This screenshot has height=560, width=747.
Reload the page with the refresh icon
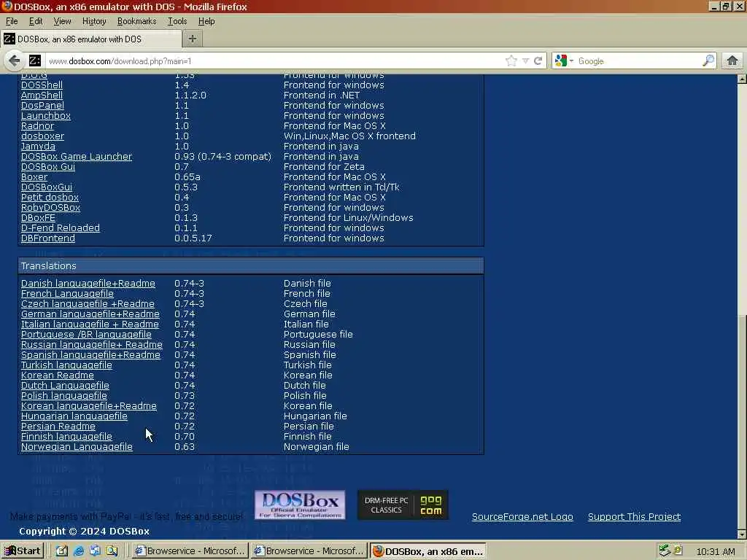538,61
